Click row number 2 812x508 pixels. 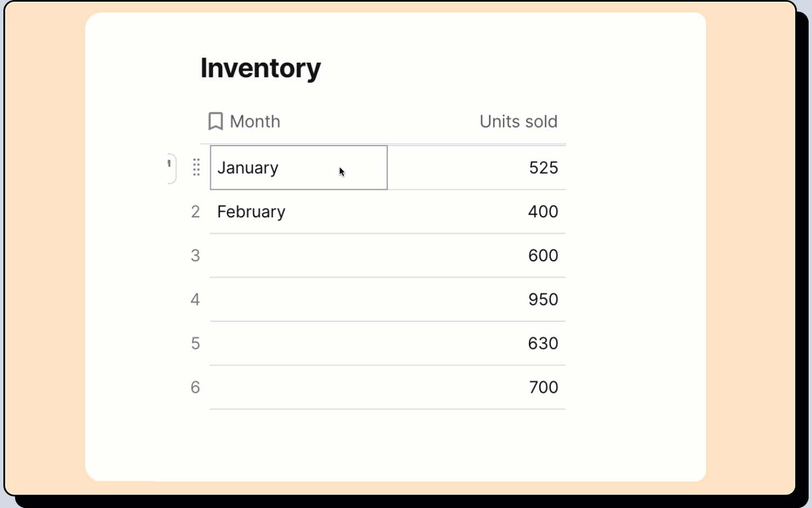(x=195, y=212)
